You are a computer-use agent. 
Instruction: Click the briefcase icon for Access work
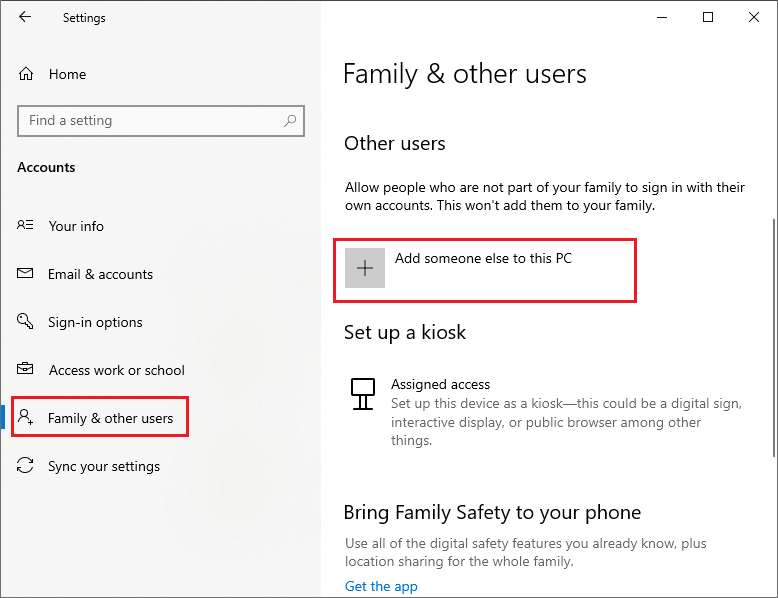(x=25, y=369)
